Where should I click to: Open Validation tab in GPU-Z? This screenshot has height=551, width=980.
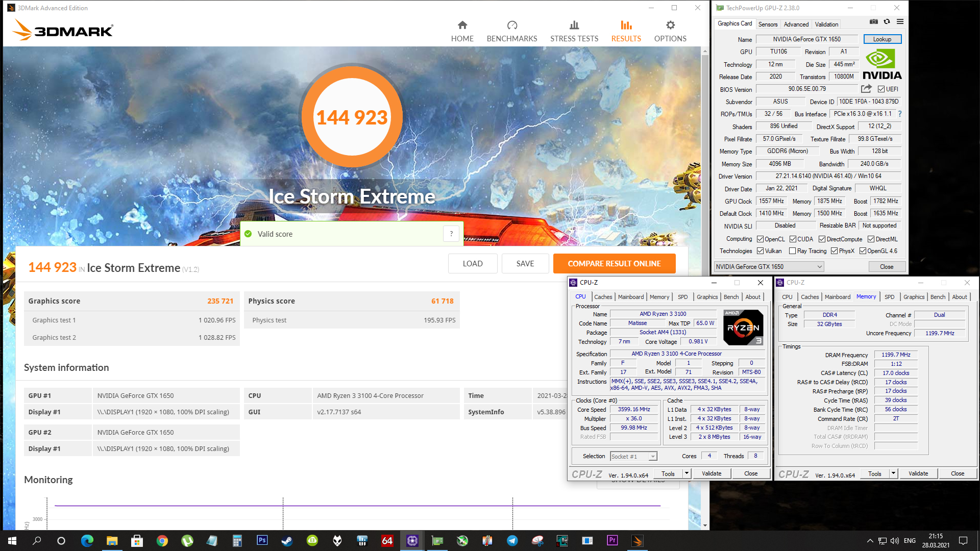click(x=826, y=24)
